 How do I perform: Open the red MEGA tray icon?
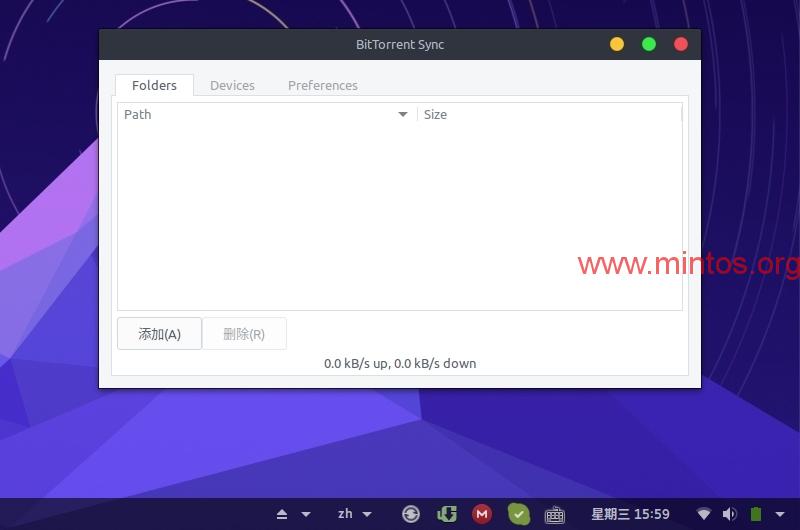(x=482, y=514)
